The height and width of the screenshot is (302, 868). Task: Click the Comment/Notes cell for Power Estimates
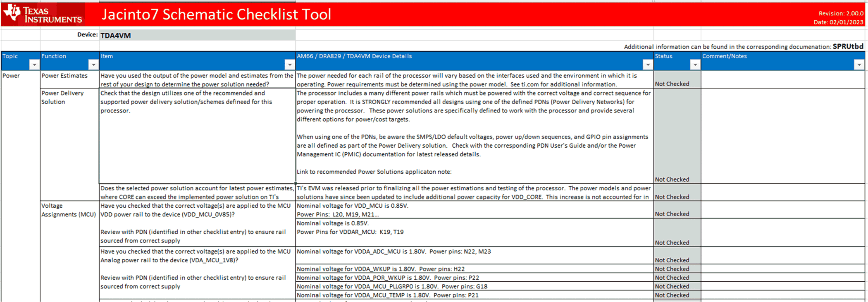click(782, 80)
